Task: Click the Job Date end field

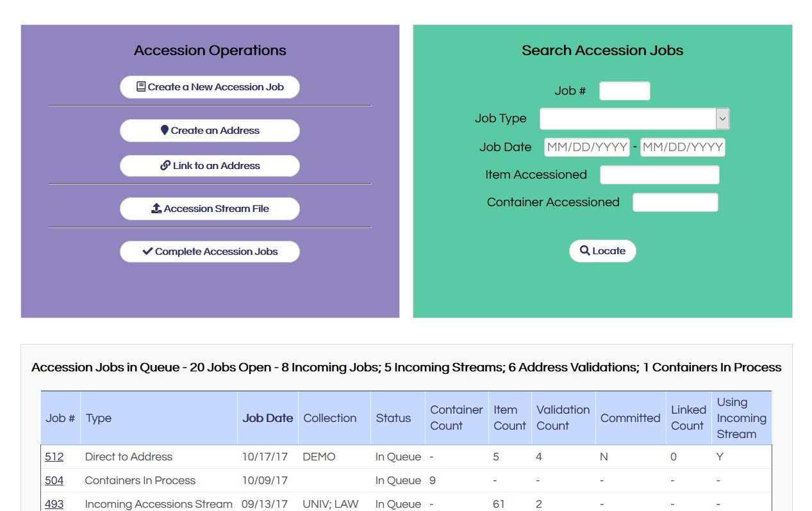Action: click(x=683, y=147)
